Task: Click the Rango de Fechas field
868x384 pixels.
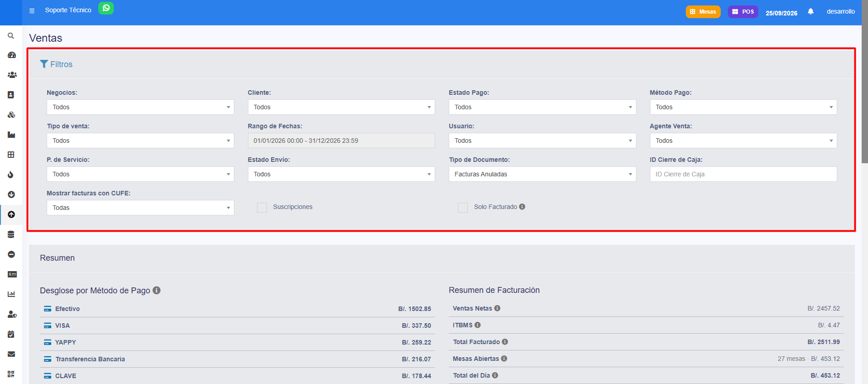Action: pos(341,141)
